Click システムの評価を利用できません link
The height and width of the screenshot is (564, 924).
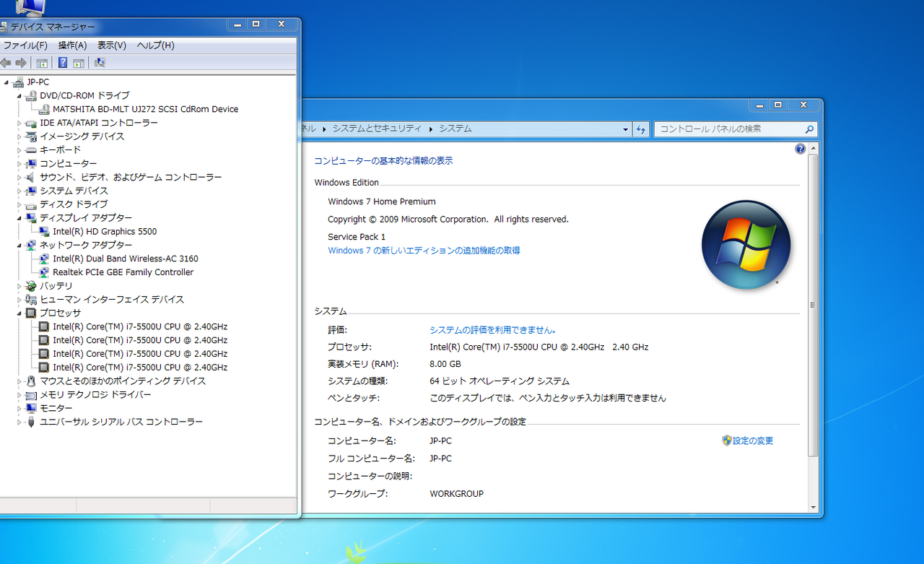point(492,329)
